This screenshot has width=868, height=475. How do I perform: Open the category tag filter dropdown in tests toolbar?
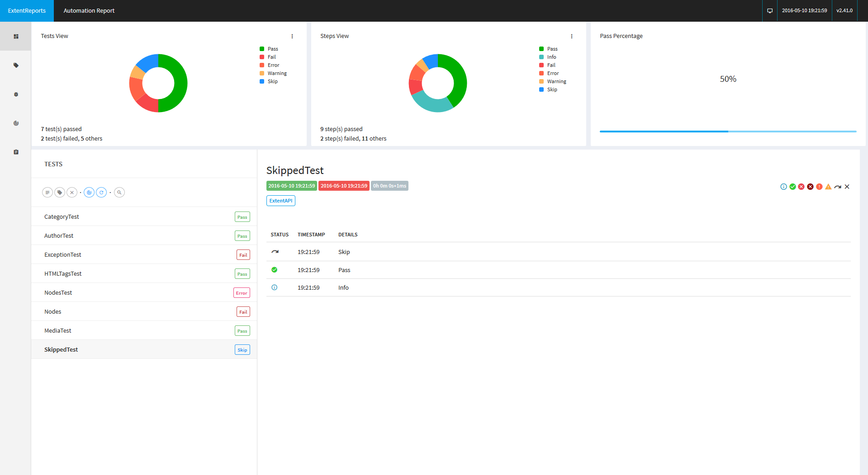point(60,193)
